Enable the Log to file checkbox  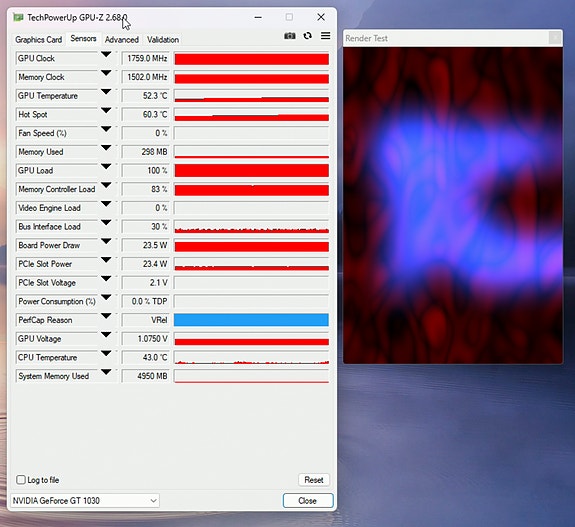pos(21,480)
